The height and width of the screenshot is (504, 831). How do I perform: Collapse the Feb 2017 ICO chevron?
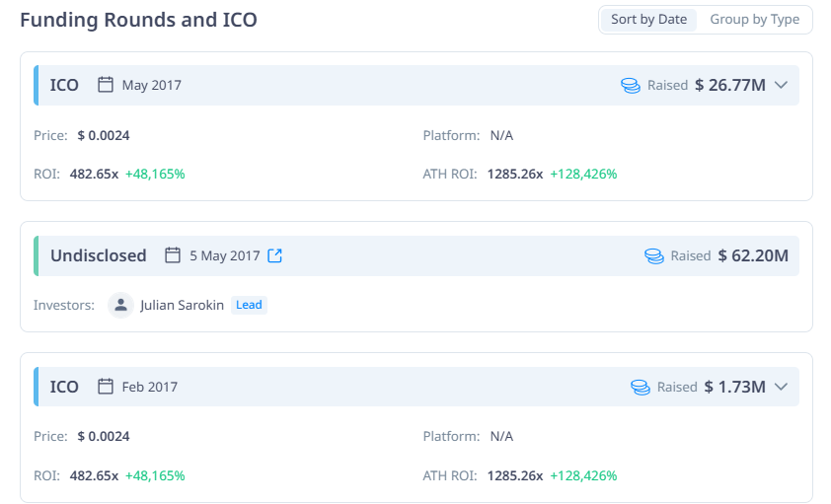(781, 387)
